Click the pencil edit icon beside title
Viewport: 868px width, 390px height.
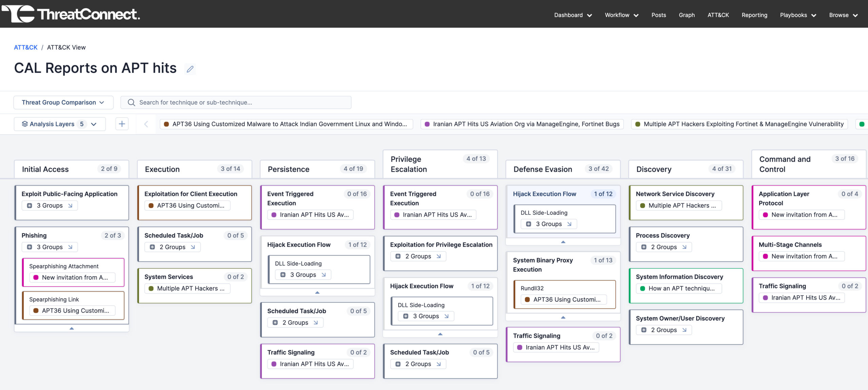tap(190, 69)
